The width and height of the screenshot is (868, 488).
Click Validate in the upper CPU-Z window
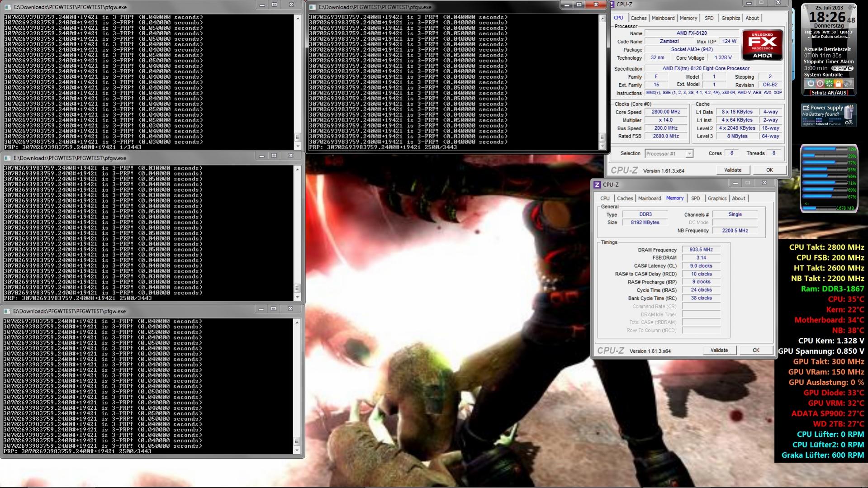(733, 170)
